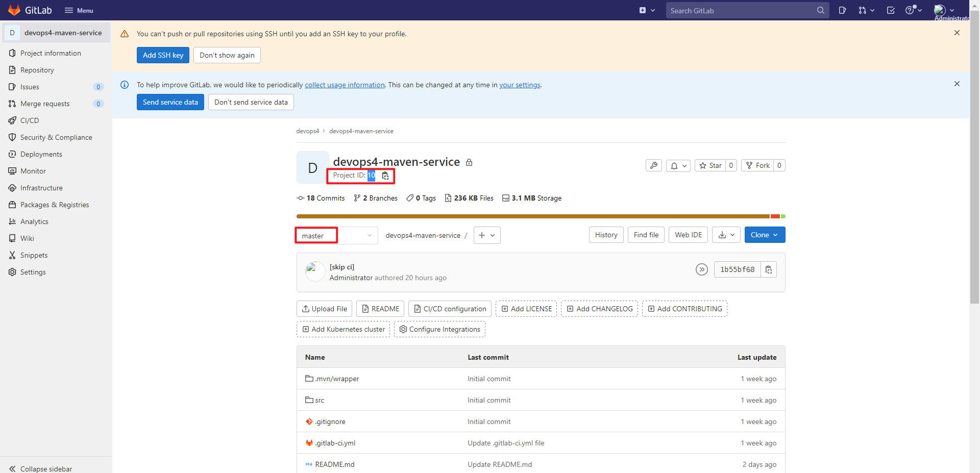Click Add Kubernetes cluster button

click(x=343, y=329)
